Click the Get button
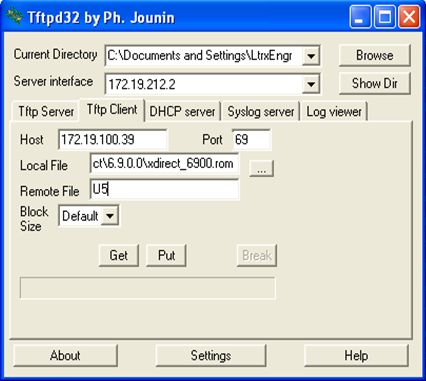Screen dimensions: 426x381 point(119,255)
